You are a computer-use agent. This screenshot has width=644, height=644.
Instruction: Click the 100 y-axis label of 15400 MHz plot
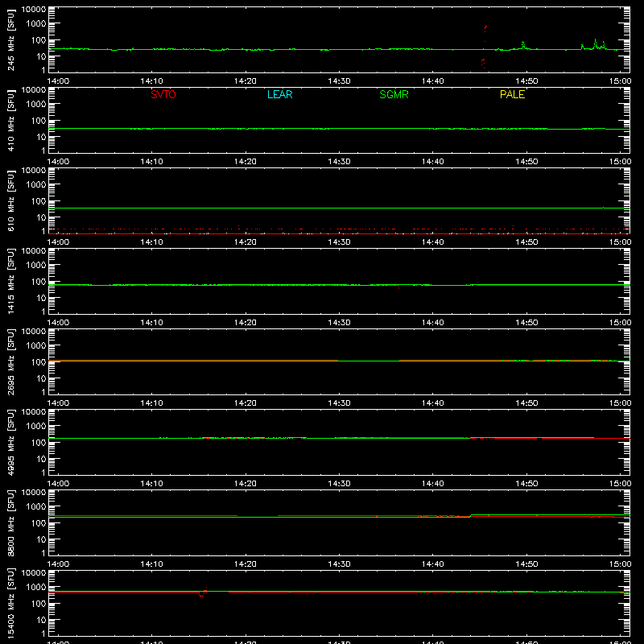39,603
